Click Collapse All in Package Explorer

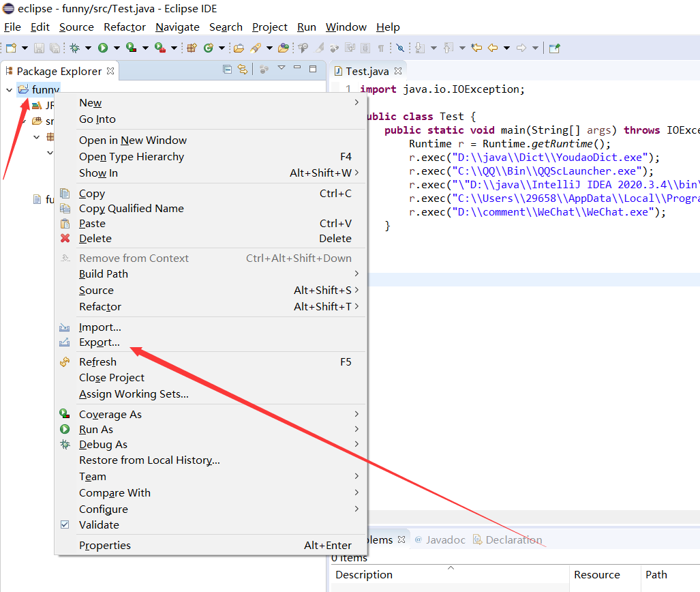pos(227,70)
